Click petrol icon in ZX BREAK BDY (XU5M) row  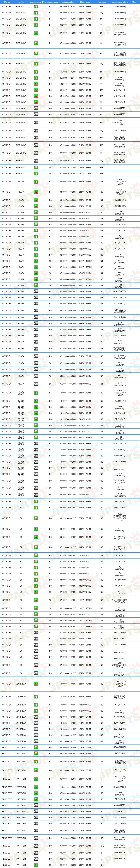(x=36, y=697)
